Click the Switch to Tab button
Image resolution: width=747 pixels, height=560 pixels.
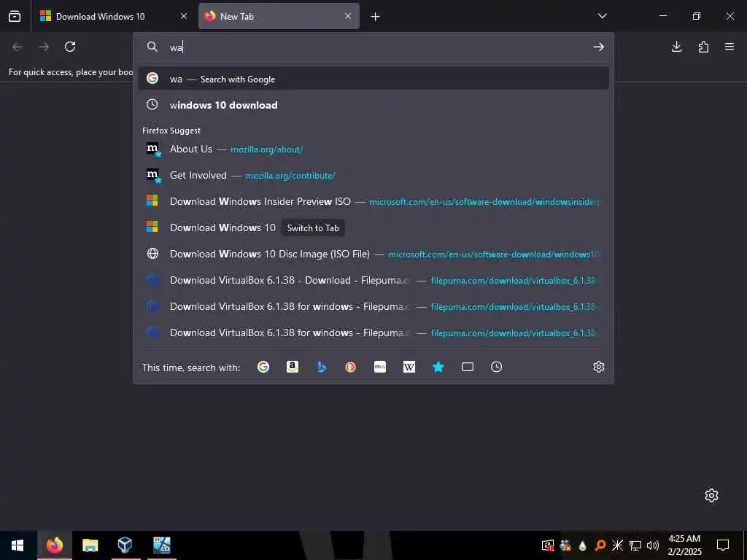pos(313,227)
